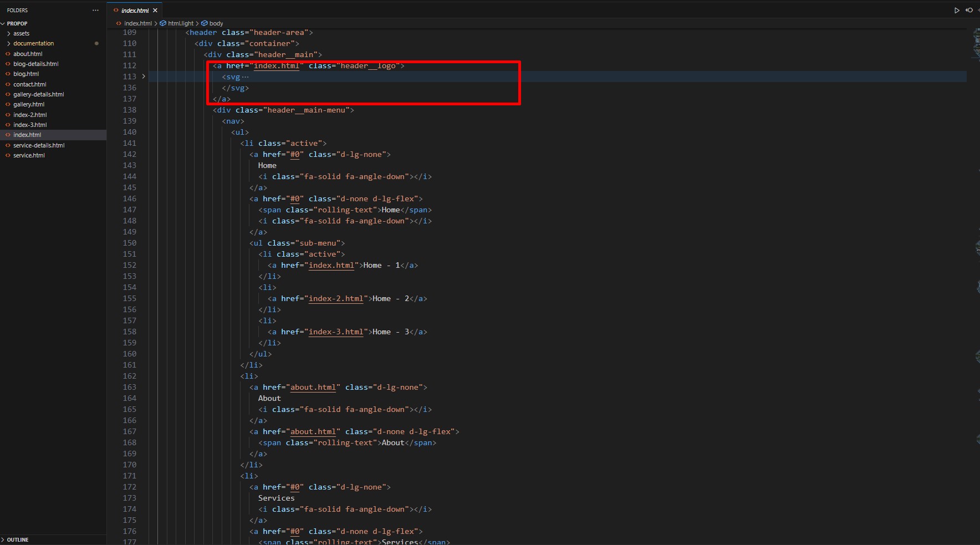Image resolution: width=980 pixels, height=545 pixels.
Task: Click the body symbol icon in breadcrumbs
Action: [205, 23]
